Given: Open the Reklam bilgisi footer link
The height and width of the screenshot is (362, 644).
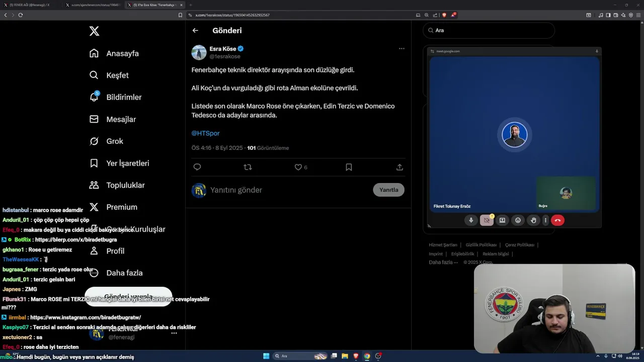Looking at the screenshot, I should pyautogui.click(x=496, y=254).
